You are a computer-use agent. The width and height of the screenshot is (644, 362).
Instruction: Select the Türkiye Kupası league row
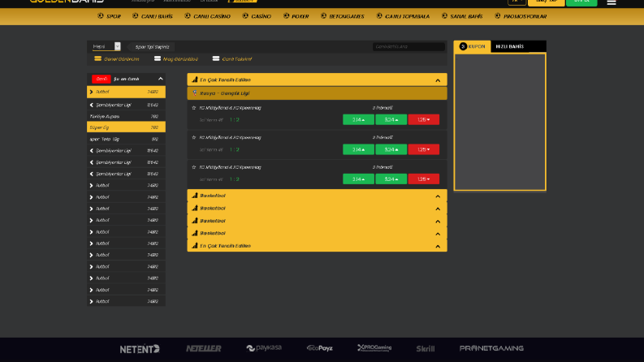click(126, 117)
